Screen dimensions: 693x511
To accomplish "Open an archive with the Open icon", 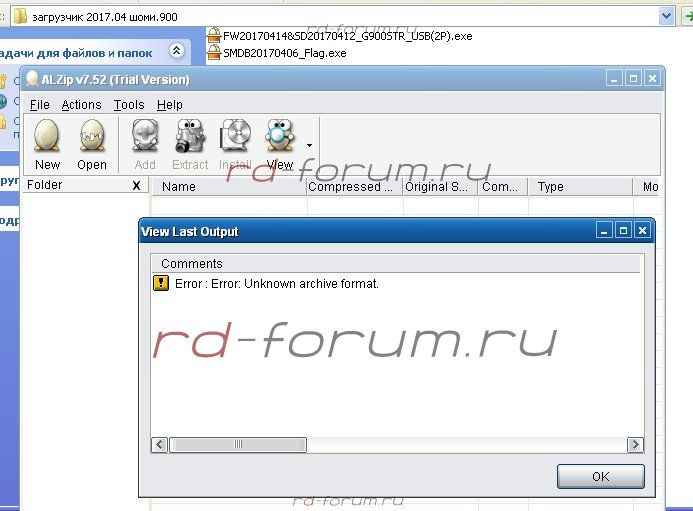I will [92, 135].
